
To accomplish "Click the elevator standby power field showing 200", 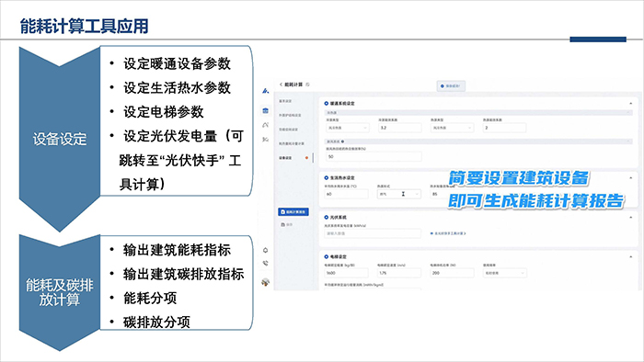I will [452, 273].
